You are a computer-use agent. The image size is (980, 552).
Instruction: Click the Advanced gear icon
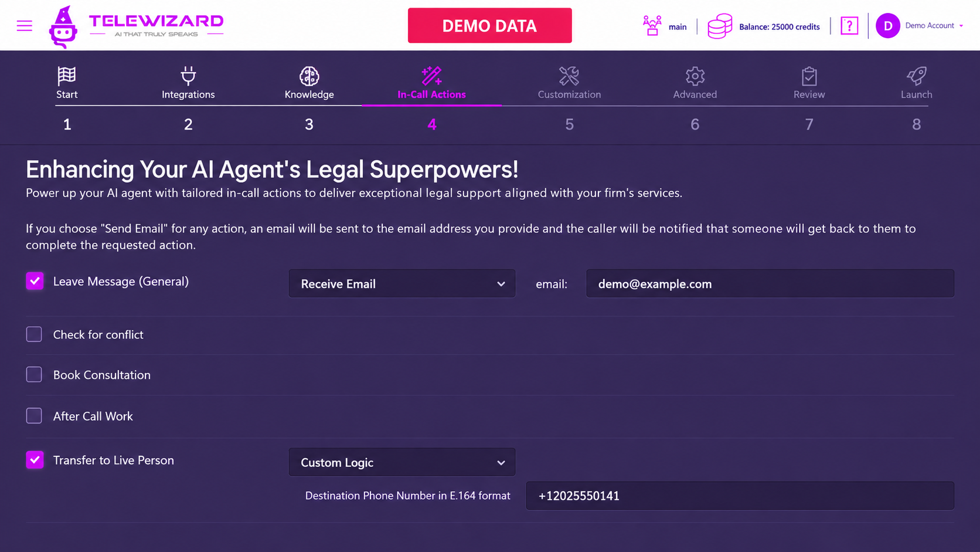[x=695, y=76]
